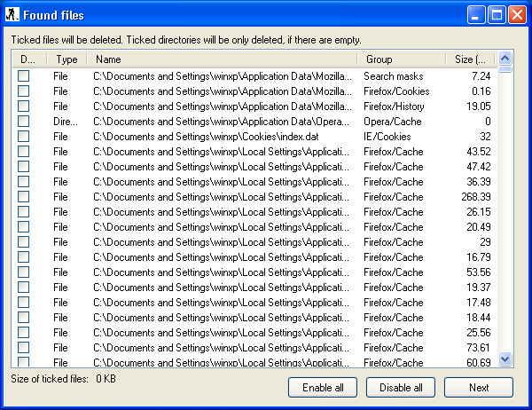The height and width of the screenshot is (410, 532).
Task: Click the IE/Cookies group cell
Action: [x=387, y=137]
